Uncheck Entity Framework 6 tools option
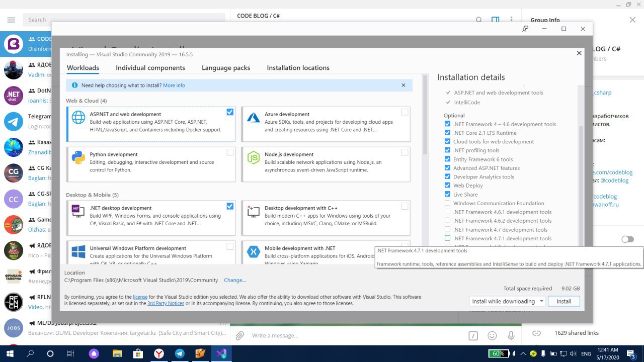Image resolution: width=644 pixels, height=362 pixels. [447, 159]
